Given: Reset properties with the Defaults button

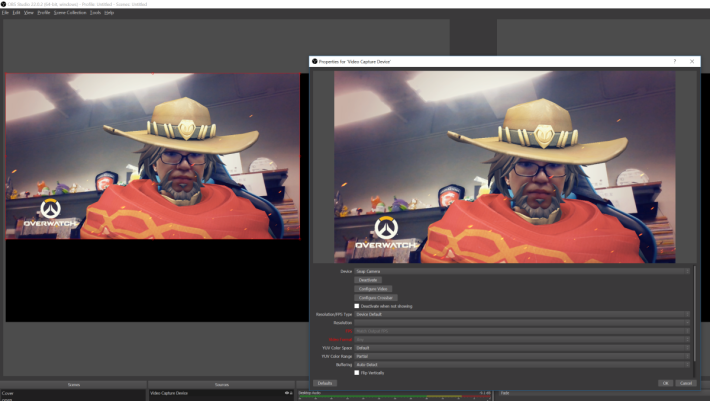Looking at the screenshot, I should point(325,383).
